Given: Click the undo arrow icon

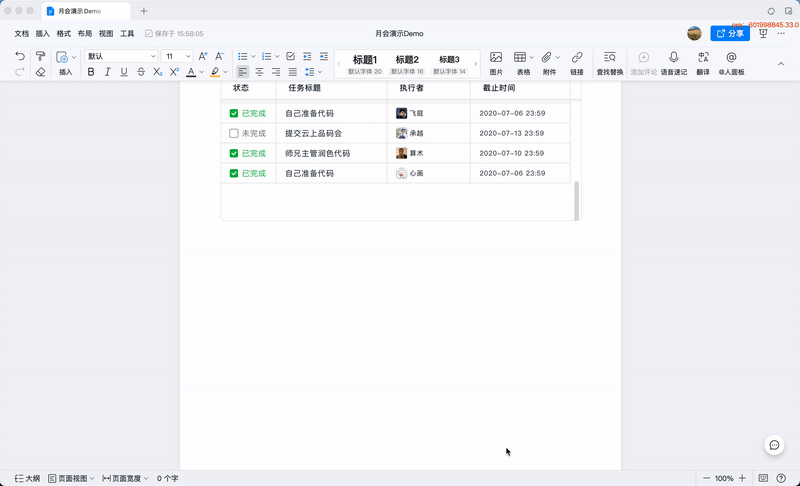Looking at the screenshot, I should click(x=20, y=56).
